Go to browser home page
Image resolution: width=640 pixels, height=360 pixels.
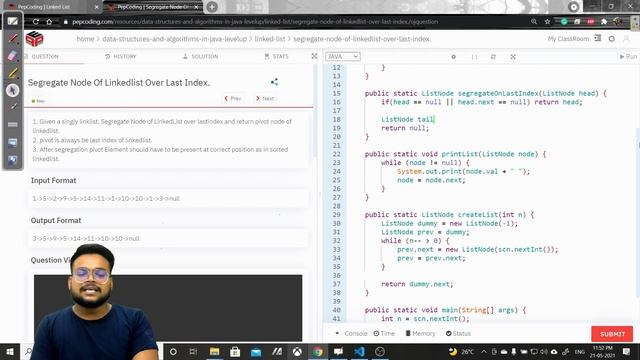click(x=49, y=22)
